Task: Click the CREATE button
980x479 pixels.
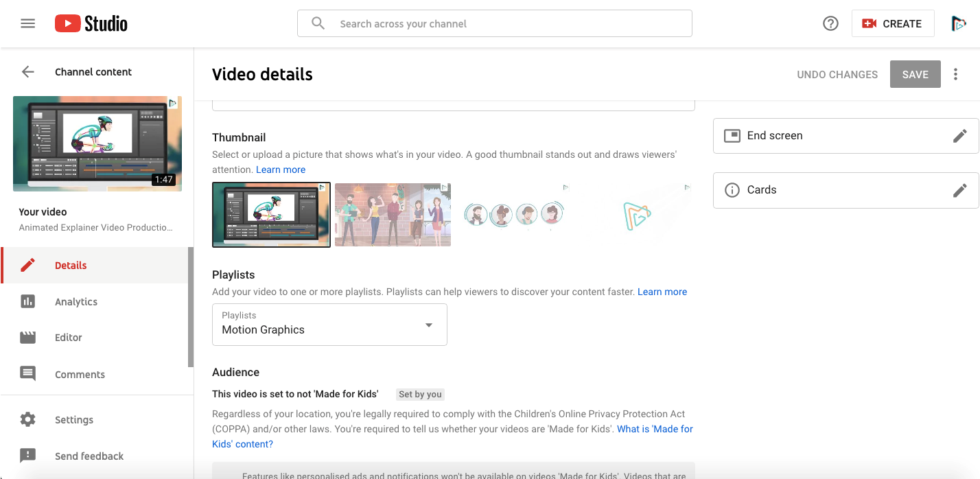Action: (x=893, y=23)
